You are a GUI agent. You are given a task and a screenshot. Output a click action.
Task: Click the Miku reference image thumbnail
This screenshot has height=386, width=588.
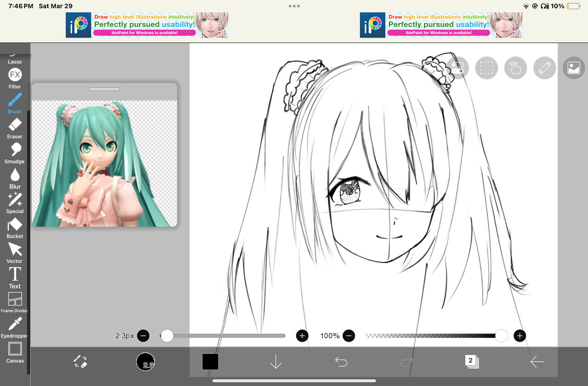click(x=104, y=164)
